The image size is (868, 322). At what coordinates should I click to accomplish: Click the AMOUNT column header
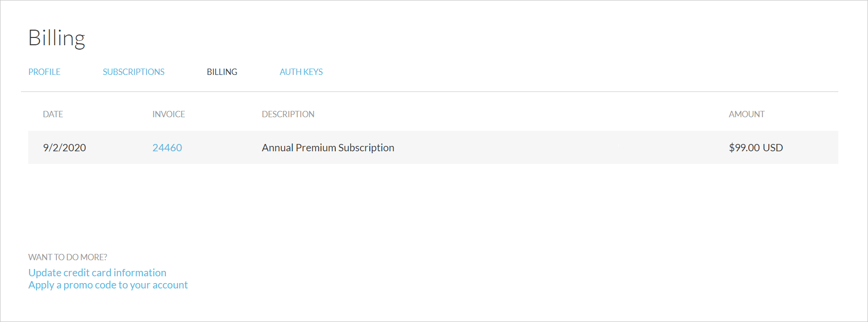pyautogui.click(x=746, y=114)
